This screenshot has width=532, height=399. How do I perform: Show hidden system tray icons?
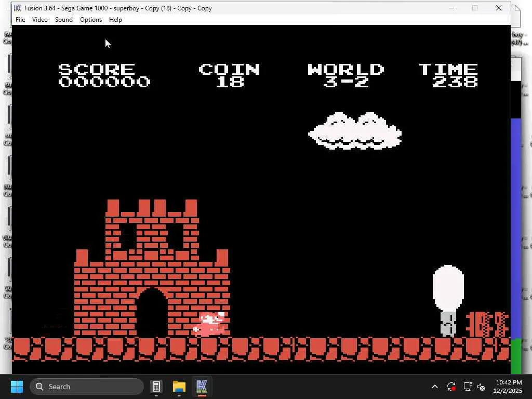click(x=435, y=387)
